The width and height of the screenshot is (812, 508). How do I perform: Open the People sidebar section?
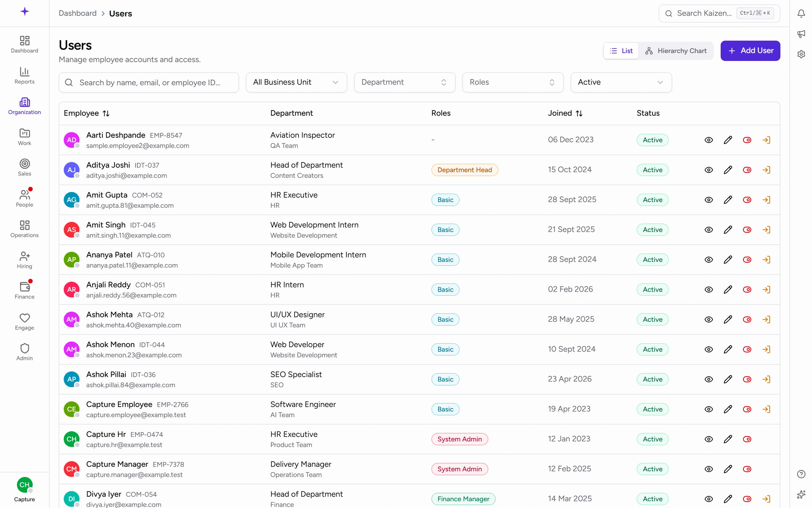point(25,199)
